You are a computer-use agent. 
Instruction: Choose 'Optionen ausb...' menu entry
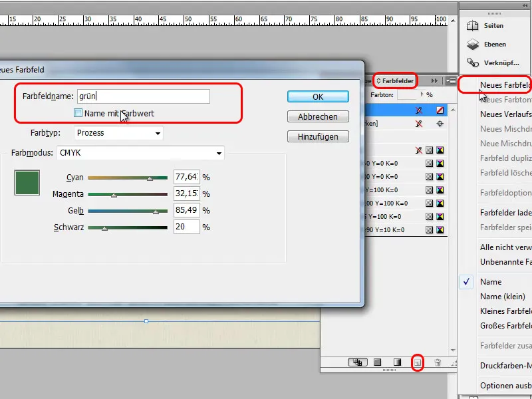pos(505,386)
